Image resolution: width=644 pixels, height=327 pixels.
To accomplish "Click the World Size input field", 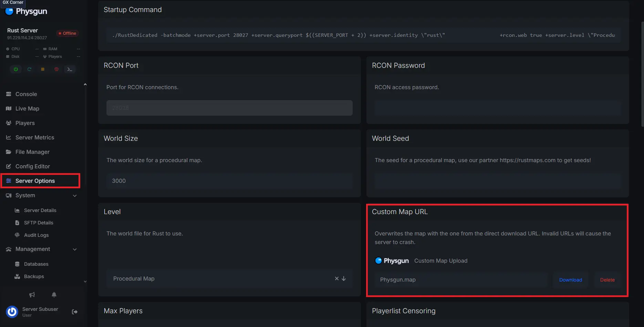I will point(229,181).
